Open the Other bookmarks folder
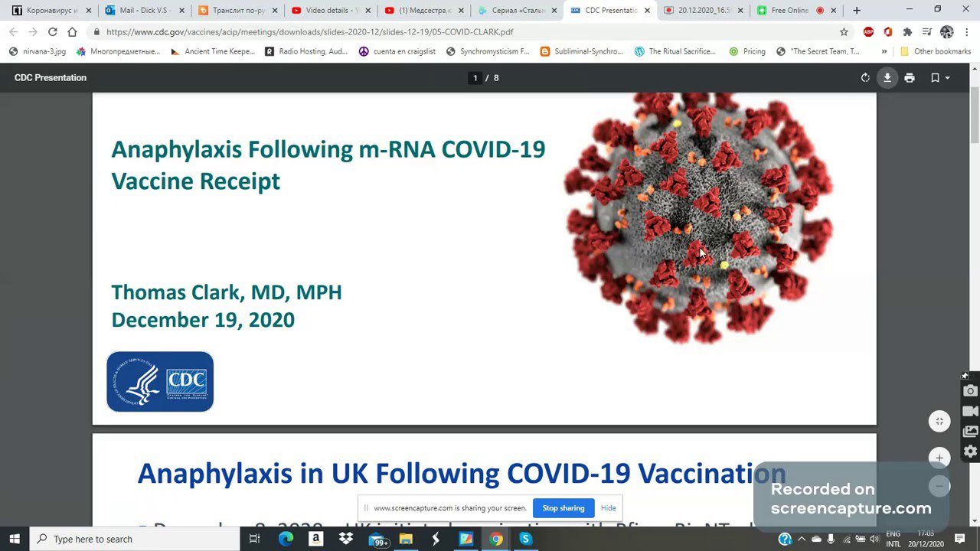This screenshot has width=980, height=551. tap(935, 51)
